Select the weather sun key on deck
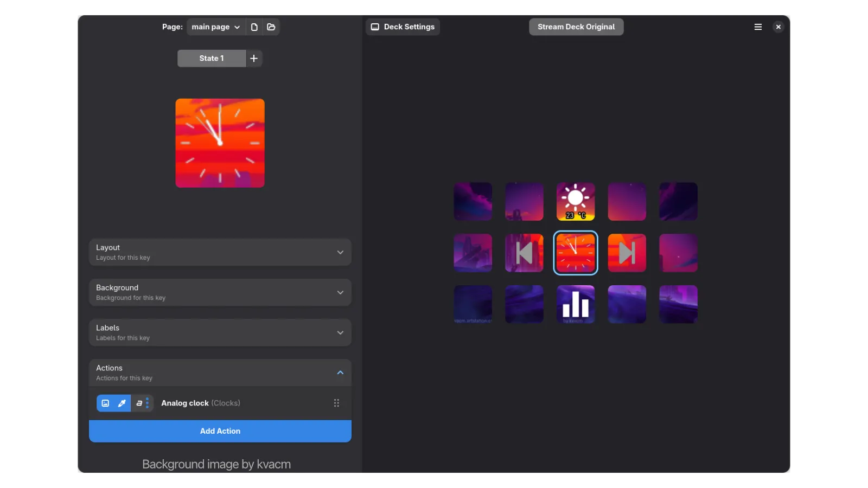 coord(576,202)
